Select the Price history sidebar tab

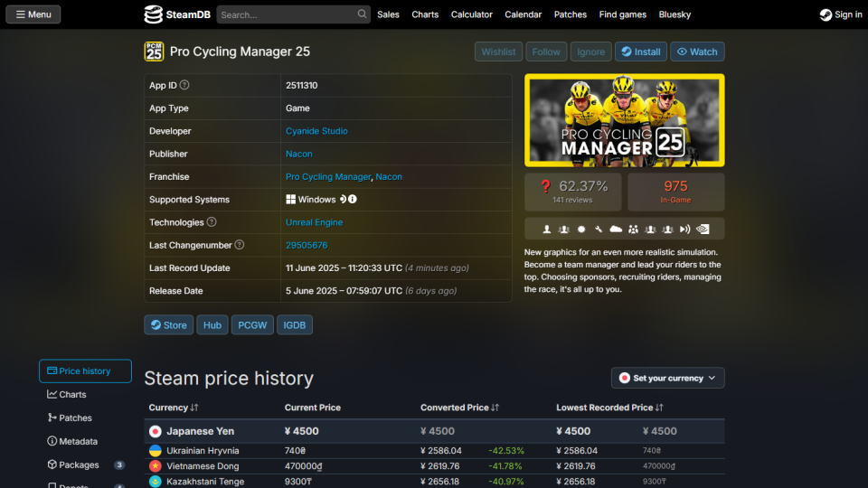[85, 371]
